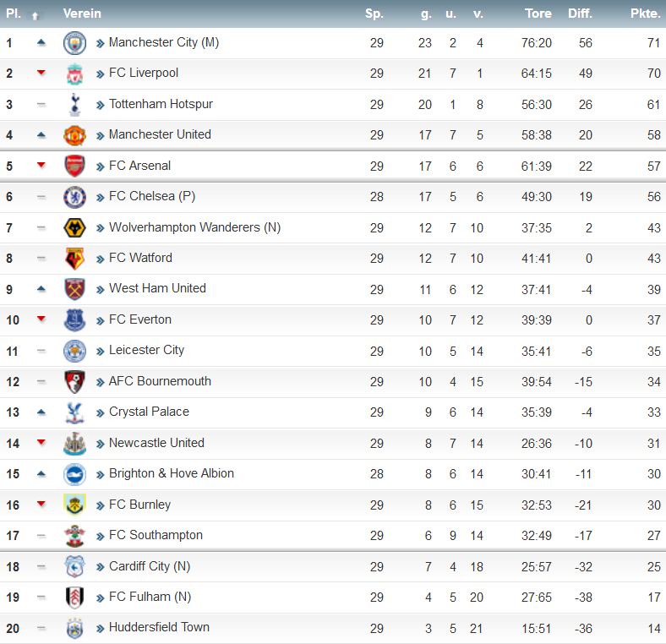Click the Verein column header
This screenshot has width=666, height=644.
pos(82,14)
